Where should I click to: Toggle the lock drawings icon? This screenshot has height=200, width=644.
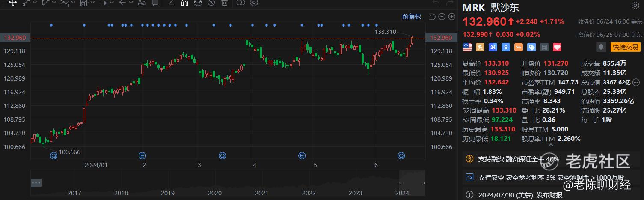198,3
